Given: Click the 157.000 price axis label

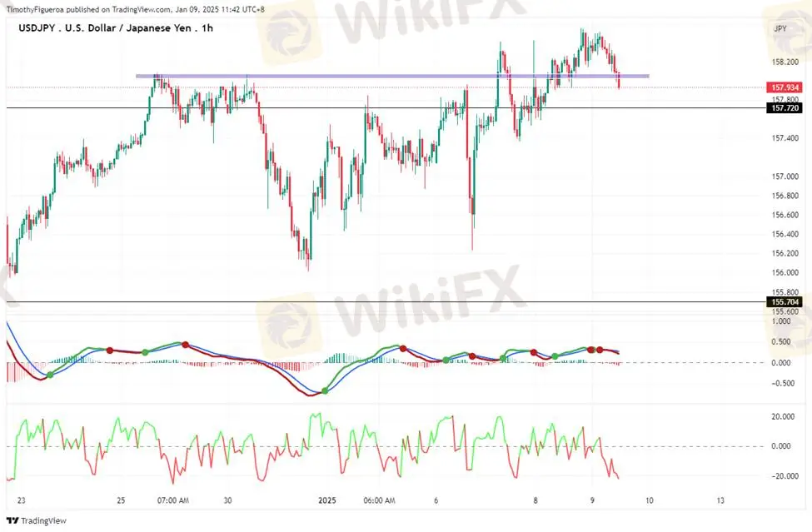Looking at the screenshot, I should pos(785,177).
